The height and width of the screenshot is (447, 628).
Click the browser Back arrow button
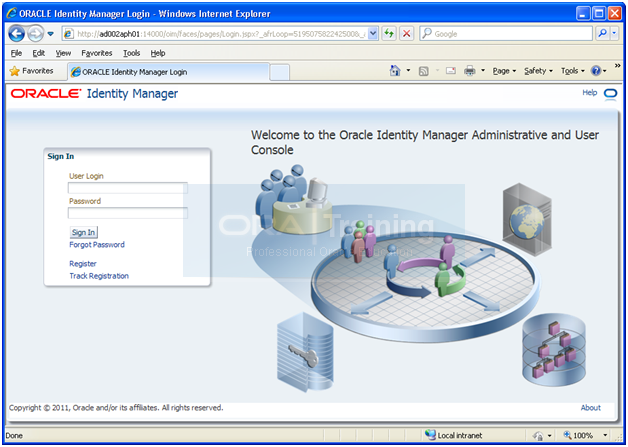point(16,34)
